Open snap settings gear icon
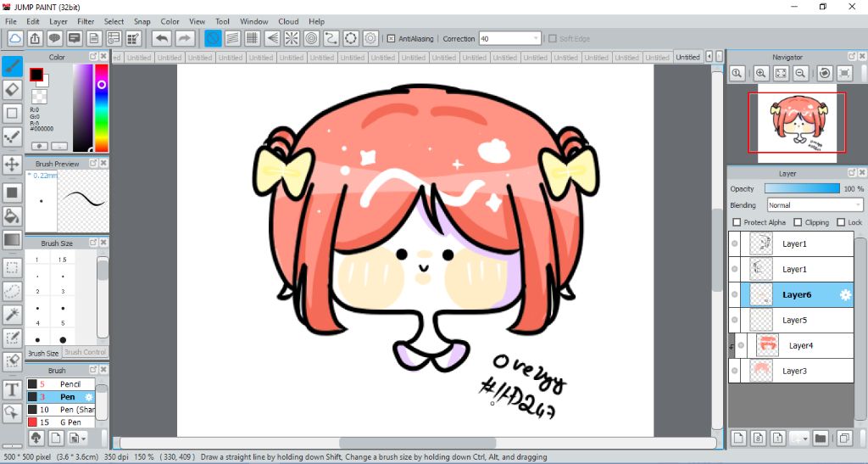Viewport: 868px width, 464px height. [371, 38]
